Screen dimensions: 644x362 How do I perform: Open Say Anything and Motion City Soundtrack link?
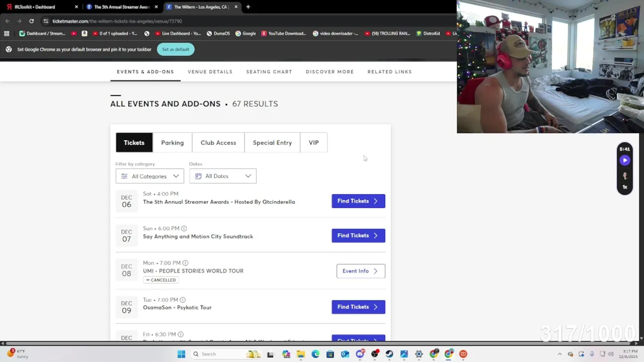pos(198,237)
